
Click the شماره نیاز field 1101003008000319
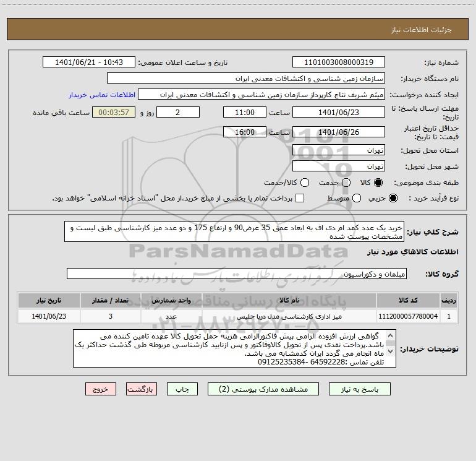[339, 62]
